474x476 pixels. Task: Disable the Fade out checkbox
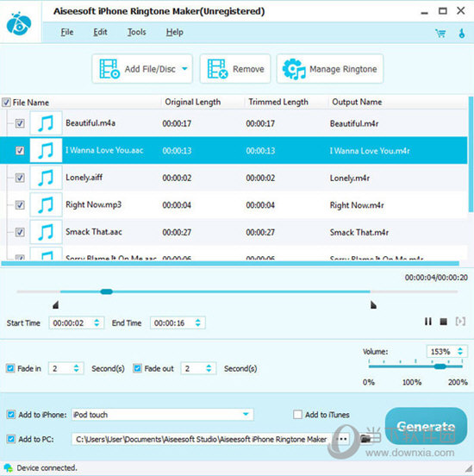137,368
